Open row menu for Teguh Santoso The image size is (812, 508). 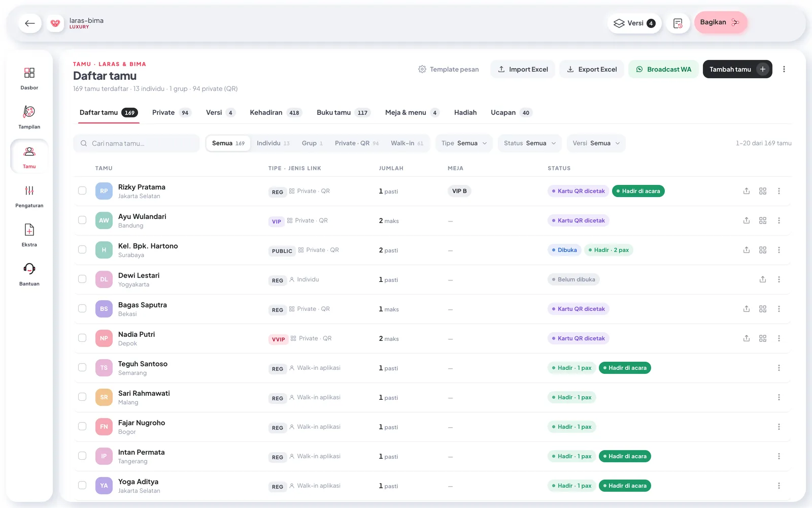pos(779,368)
